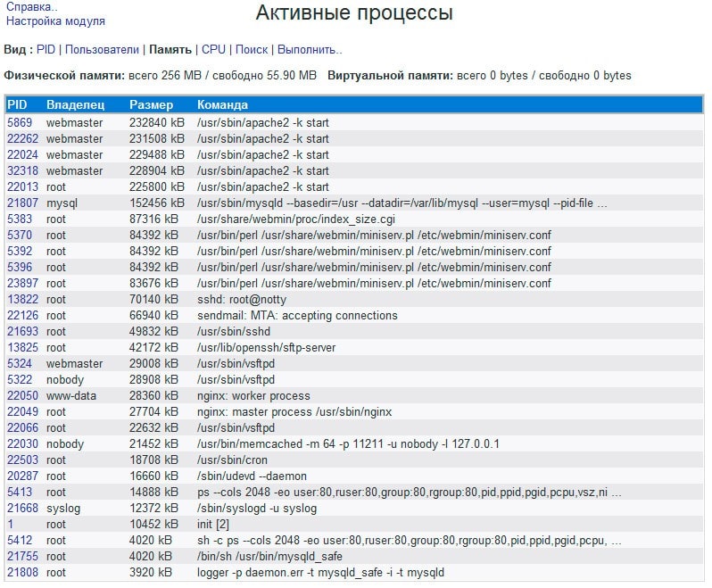712x588 pixels.
Task: Switch view to Пользователи
Action: pos(103,49)
